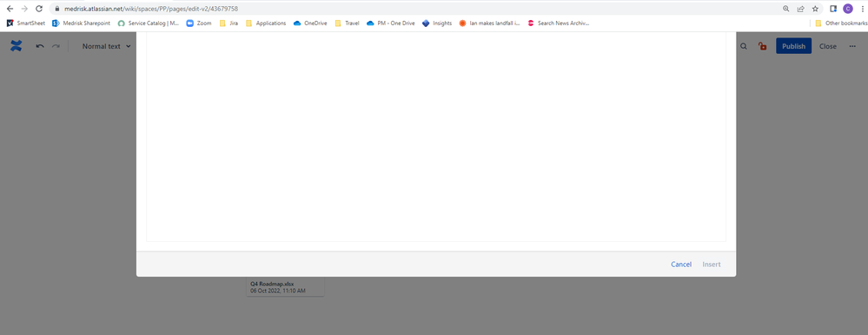Click the Publish button

[x=793, y=46]
